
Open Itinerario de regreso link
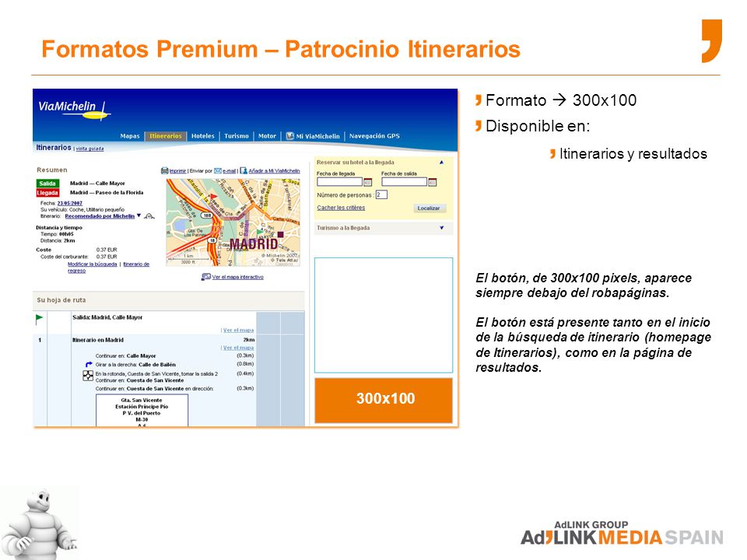coord(109,267)
